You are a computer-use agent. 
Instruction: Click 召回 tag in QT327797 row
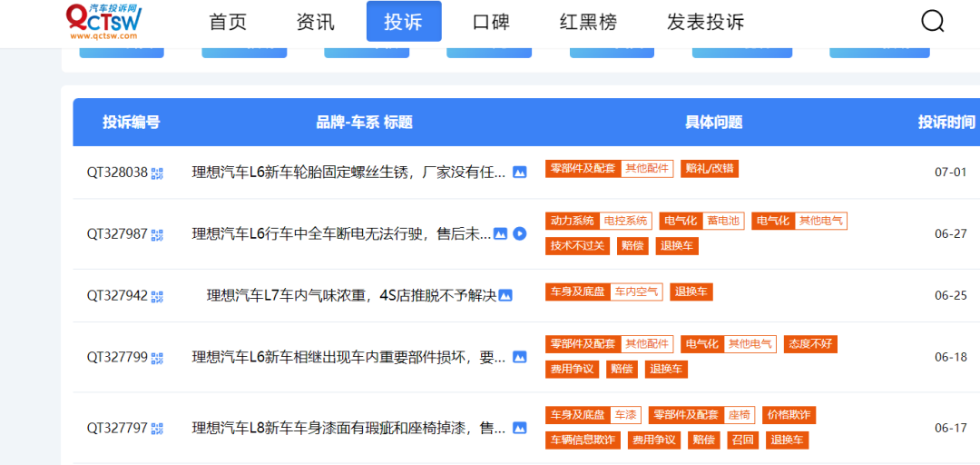tap(742, 440)
